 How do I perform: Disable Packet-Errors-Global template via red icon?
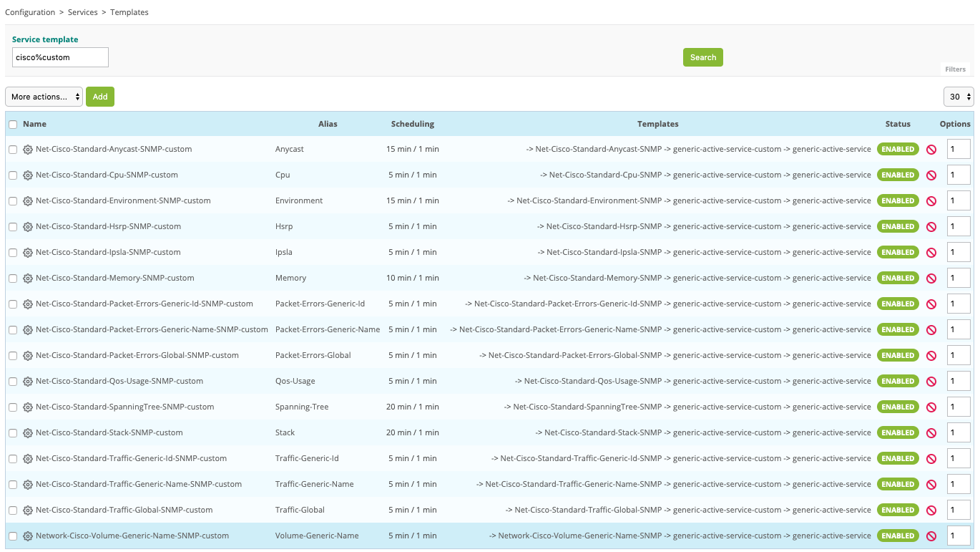click(x=931, y=356)
